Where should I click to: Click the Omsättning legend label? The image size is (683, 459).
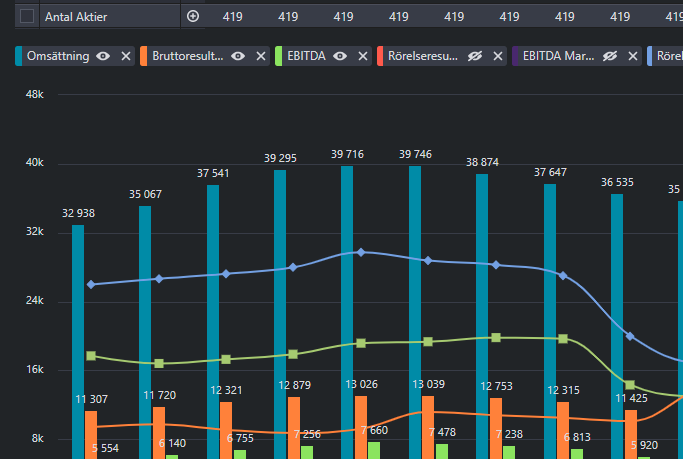click(58, 56)
